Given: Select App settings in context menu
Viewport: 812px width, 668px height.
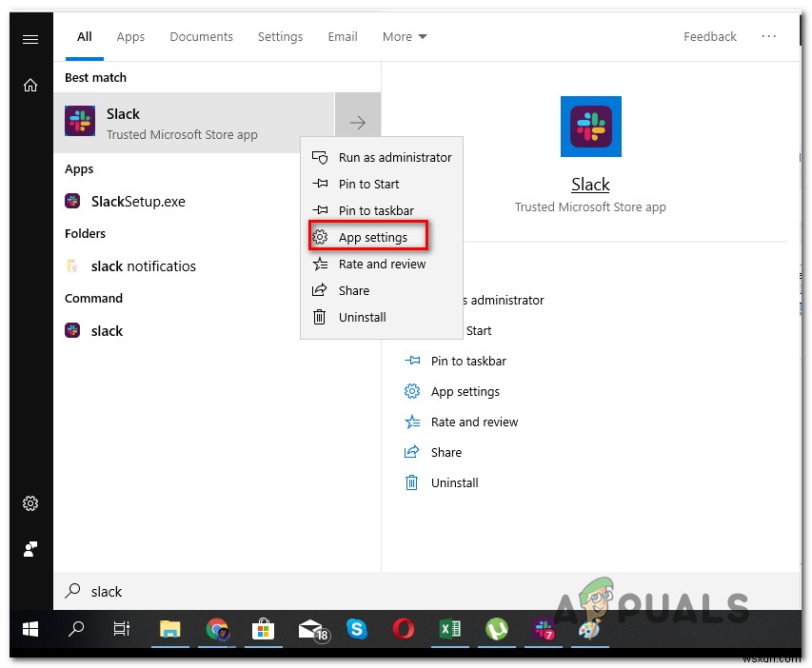Looking at the screenshot, I should (x=372, y=237).
